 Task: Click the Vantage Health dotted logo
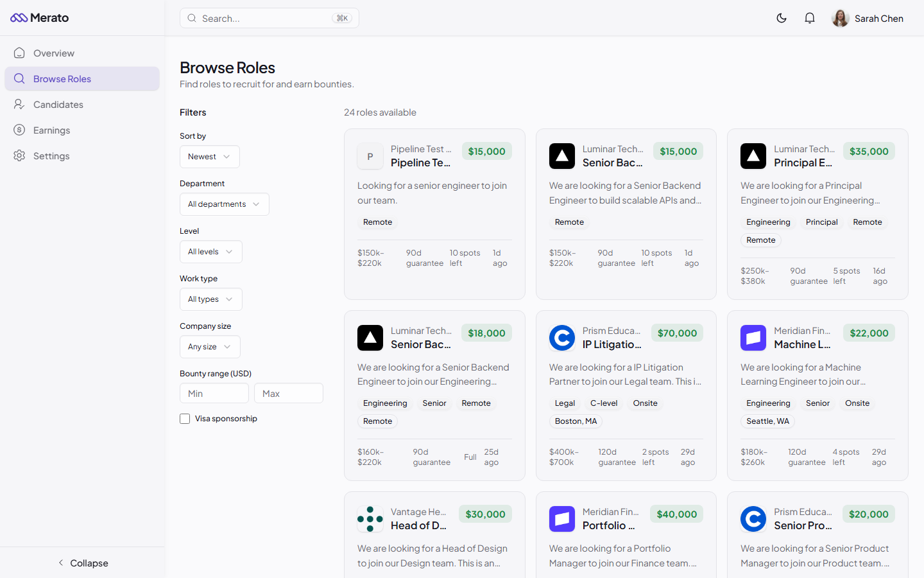coord(370,520)
